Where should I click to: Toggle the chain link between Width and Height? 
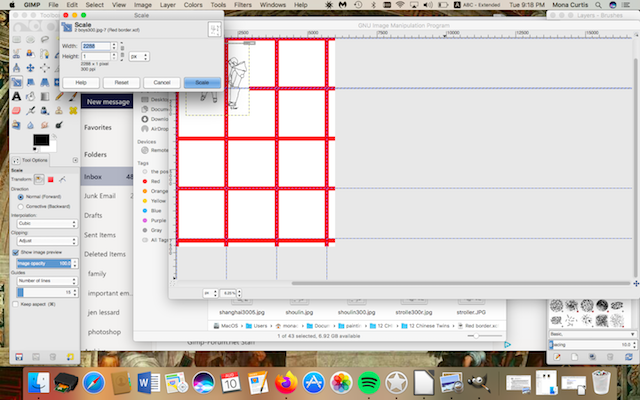tap(122, 50)
